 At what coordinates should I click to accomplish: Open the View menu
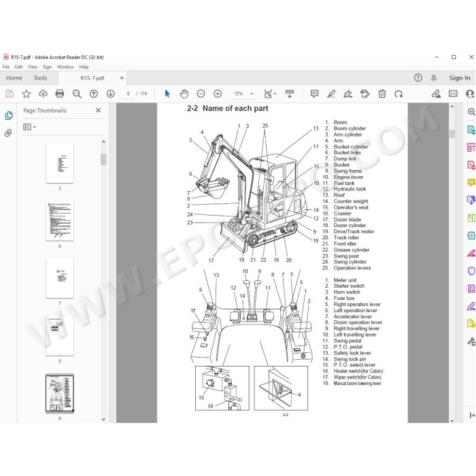(x=33, y=67)
